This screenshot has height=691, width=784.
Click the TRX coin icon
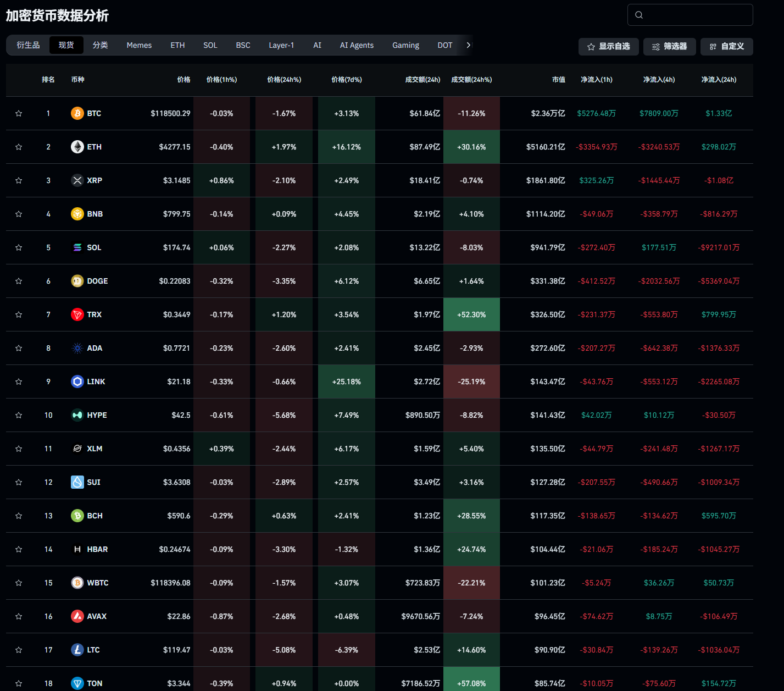pos(77,314)
